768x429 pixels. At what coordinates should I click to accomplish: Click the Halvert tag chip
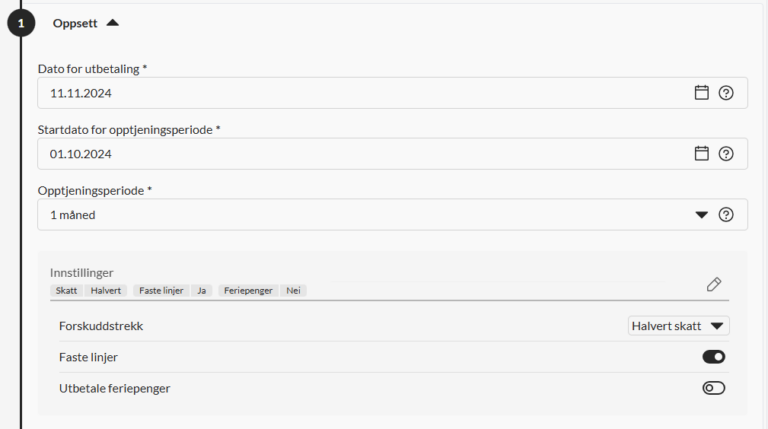pyautogui.click(x=106, y=291)
